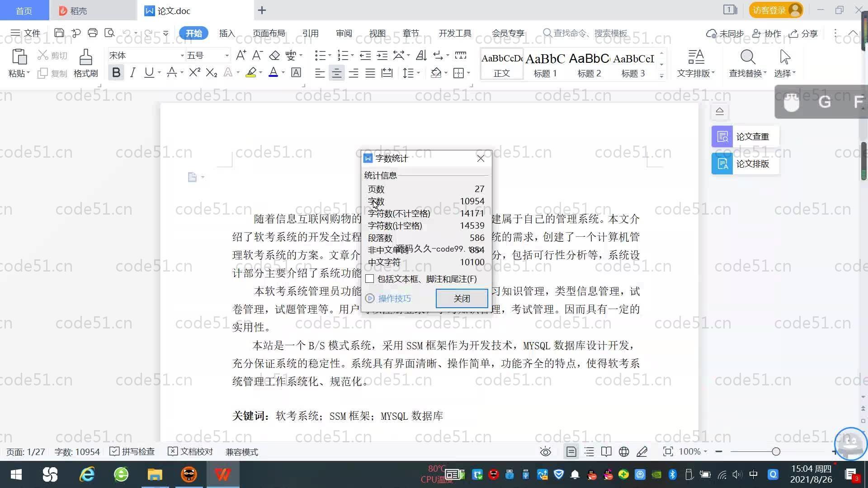
Task: Decrease font size with A- icon
Action: tap(257, 56)
